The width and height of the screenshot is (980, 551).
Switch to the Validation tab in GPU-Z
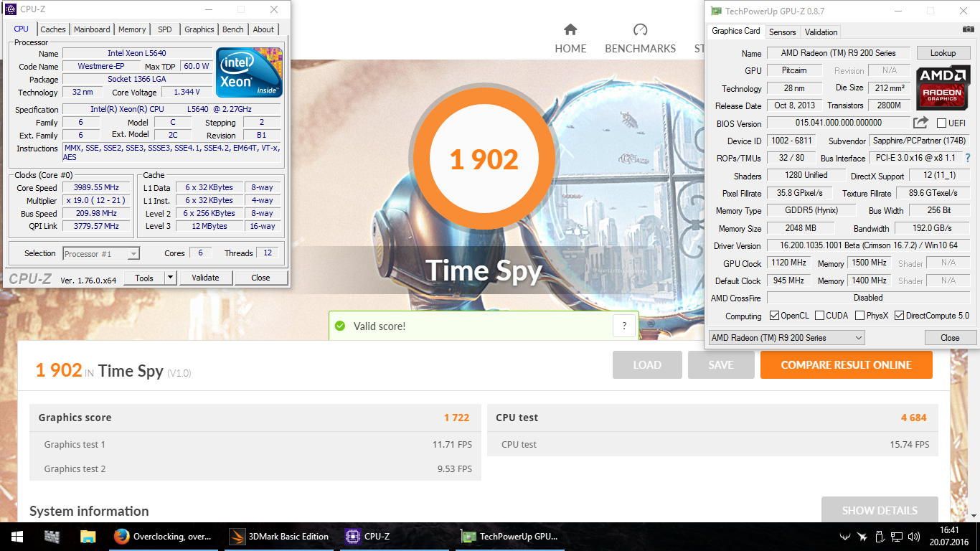tap(821, 32)
